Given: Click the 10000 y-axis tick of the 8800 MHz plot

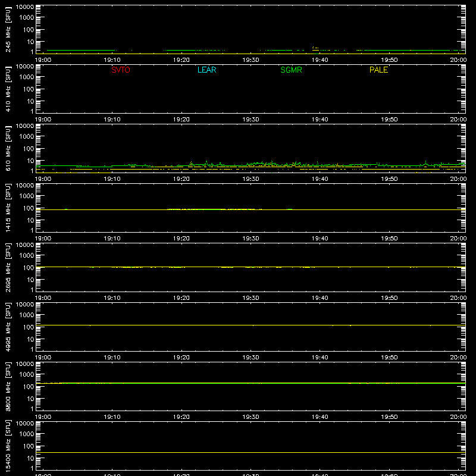Looking at the screenshot, I should pos(25,364).
